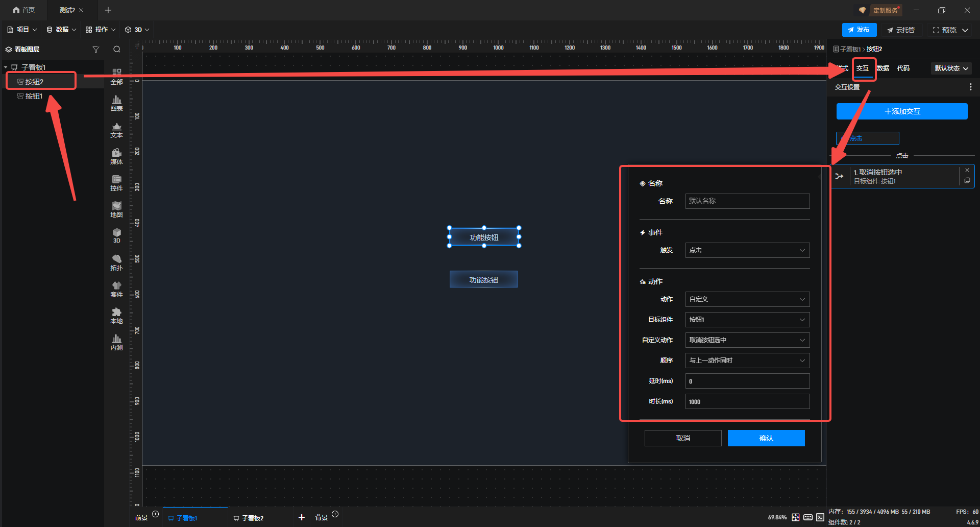The image size is (980, 527).
Task: Click the plus icon beside 前景
Action: click(x=156, y=514)
